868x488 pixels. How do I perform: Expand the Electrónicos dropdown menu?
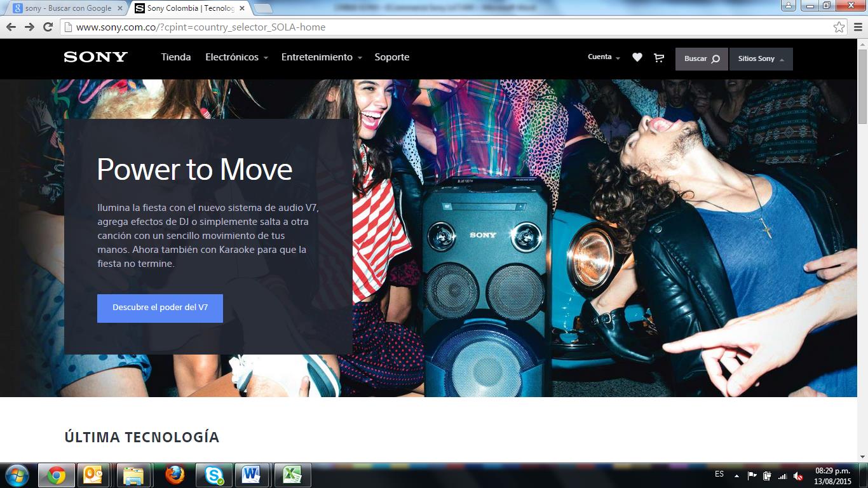click(236, 57)
